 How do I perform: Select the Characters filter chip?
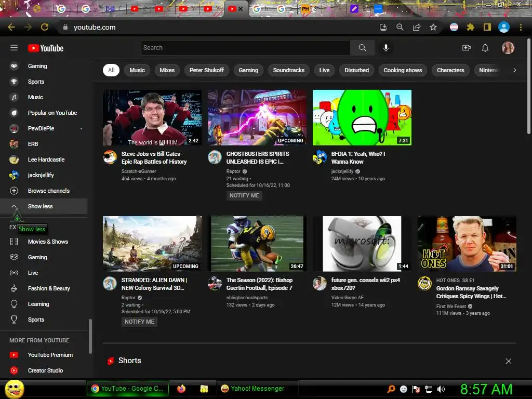pyautogui.click(x=450, y=70)
